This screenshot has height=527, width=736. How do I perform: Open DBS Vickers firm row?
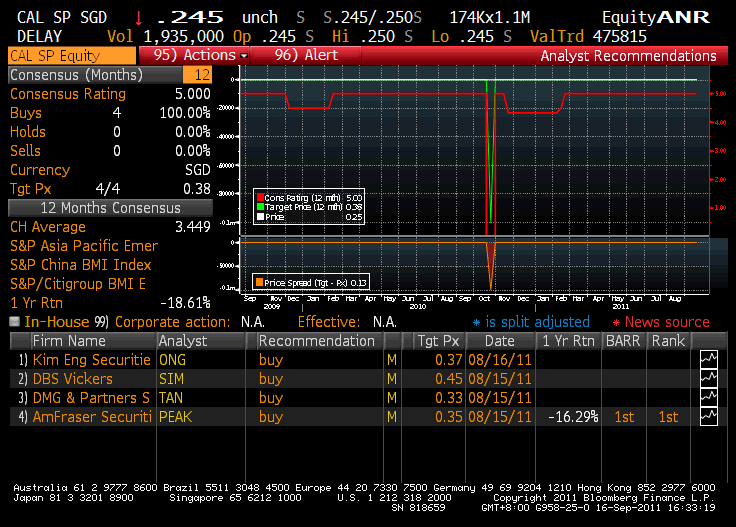(x=73, y=379)
